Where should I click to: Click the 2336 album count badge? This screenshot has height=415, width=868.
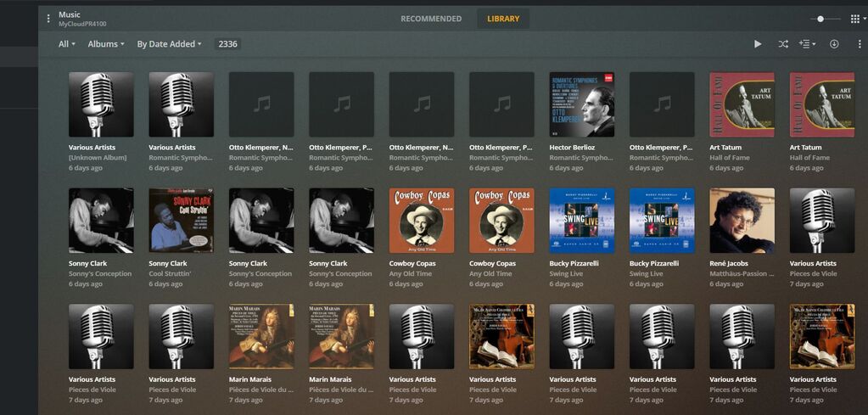[227, 44]
